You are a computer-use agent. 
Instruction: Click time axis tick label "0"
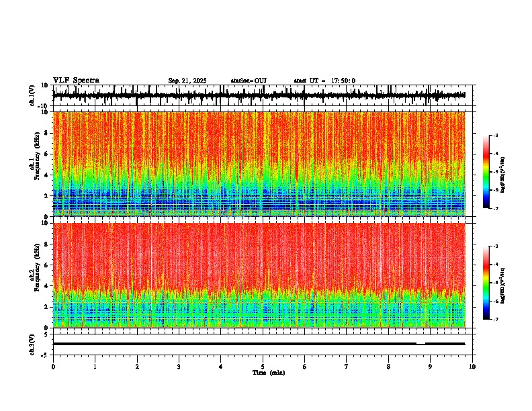coord(53,367)
